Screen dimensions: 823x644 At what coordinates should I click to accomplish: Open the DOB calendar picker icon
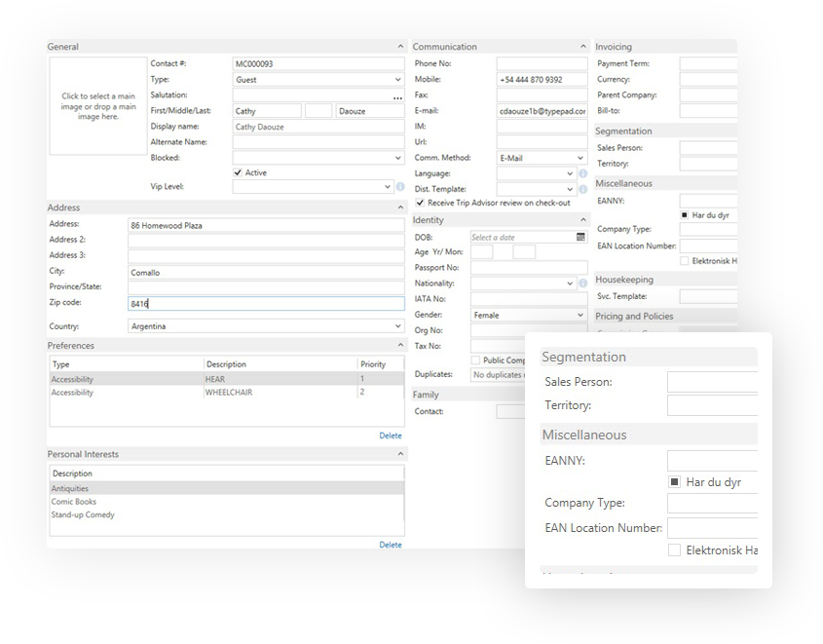580,237
